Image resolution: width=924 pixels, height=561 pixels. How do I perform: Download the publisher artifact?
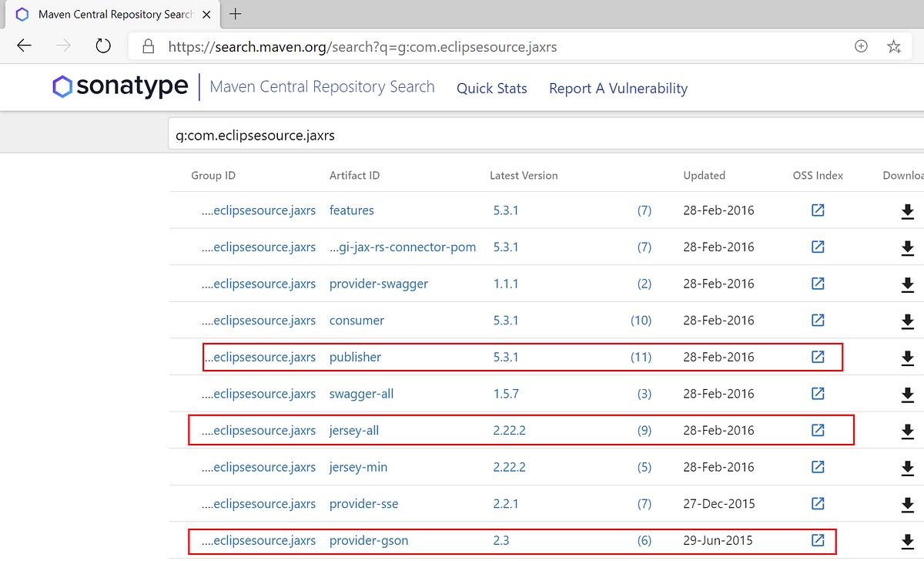pyautogui.click(x=907, y=358)
